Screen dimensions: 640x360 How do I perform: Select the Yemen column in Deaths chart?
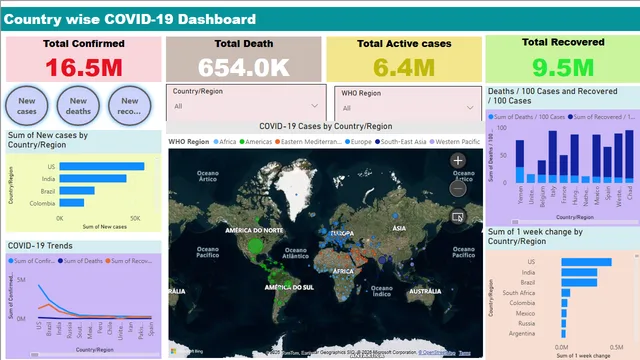520,161
